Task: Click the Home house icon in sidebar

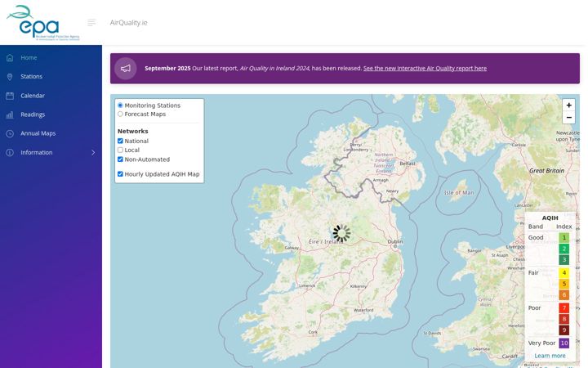Action: [10, 57]
